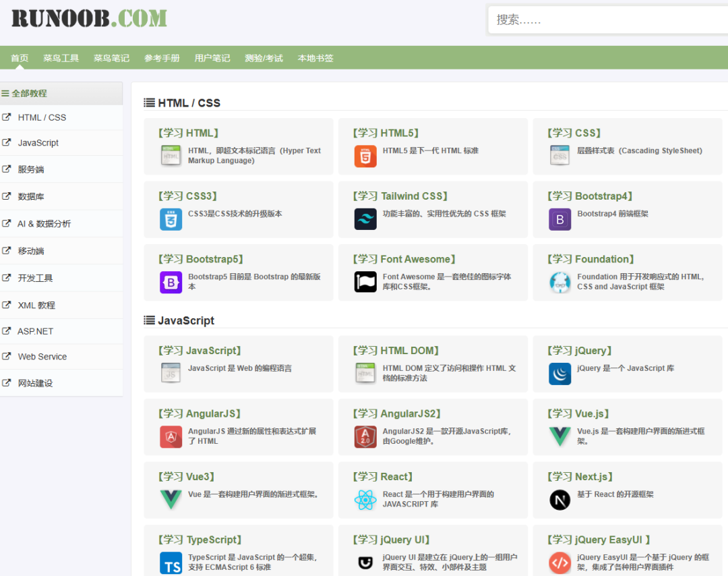Screen dimensions: 728x576
Task: Go to 首页 in the navigation bar
Action: [x=20, y=58]
